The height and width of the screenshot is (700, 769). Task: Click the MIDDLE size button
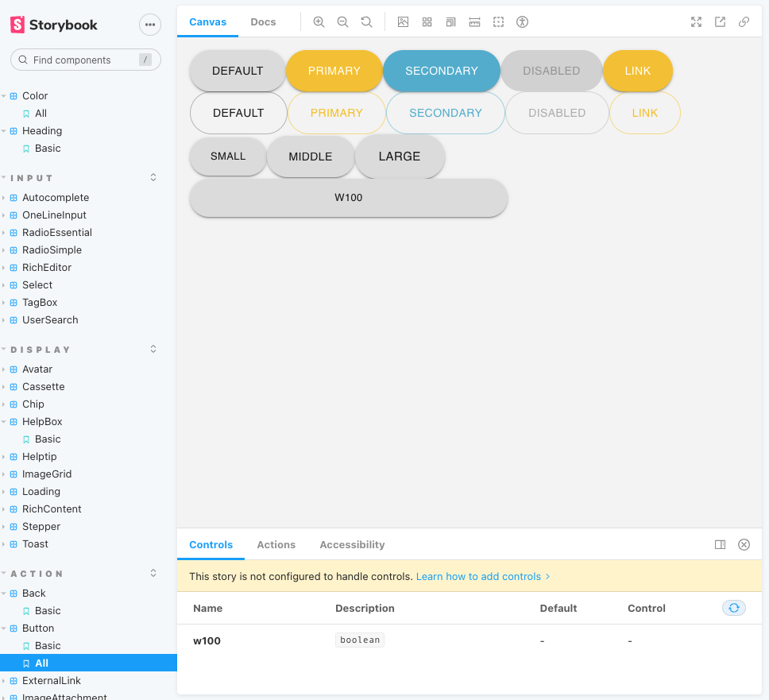pyautogui.click(x=311, y=157)
